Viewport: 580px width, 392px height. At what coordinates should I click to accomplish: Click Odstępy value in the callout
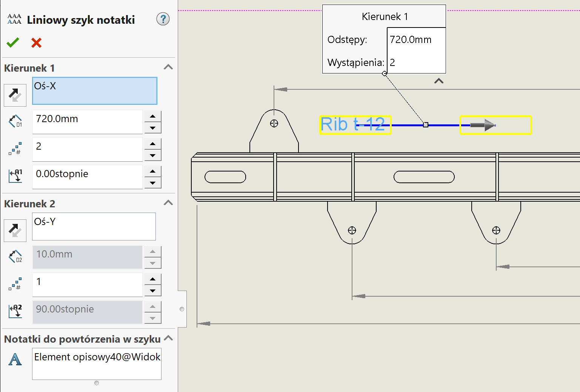(415, 40)
